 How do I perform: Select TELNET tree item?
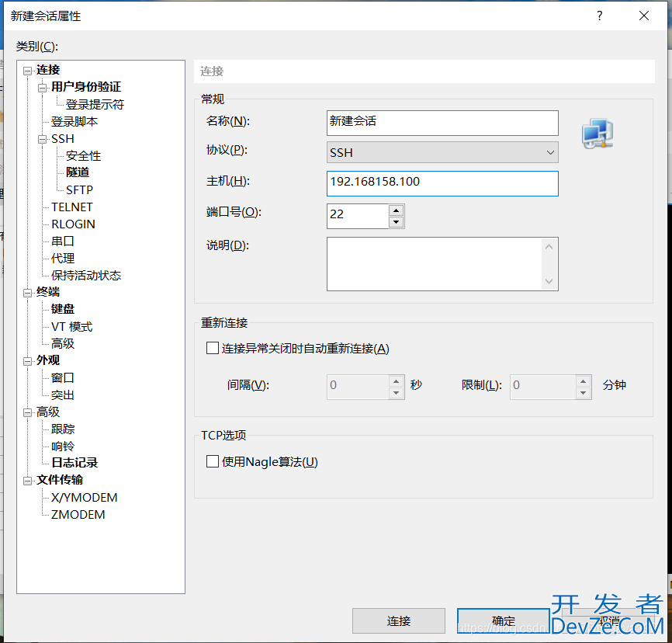[72, 207]
